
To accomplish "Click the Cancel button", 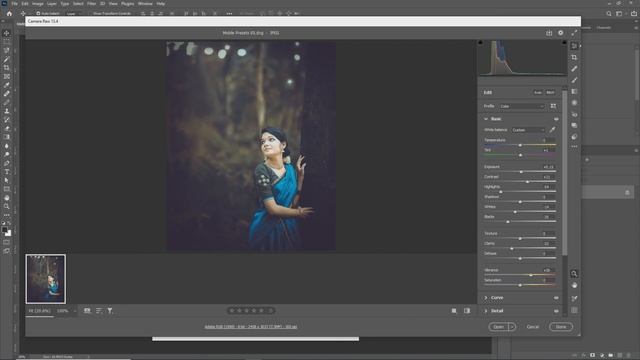I will pyautogui.click(x=533, y=327).
